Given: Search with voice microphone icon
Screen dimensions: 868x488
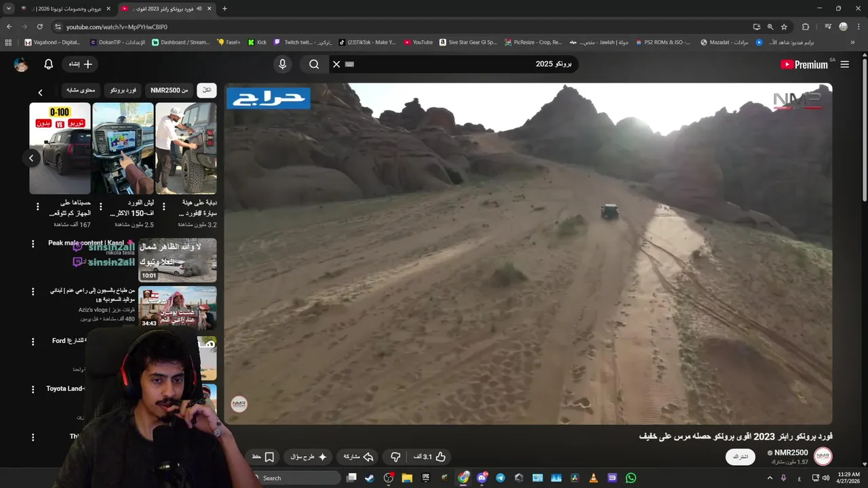Looking at the screenshot, I should 283,64.
